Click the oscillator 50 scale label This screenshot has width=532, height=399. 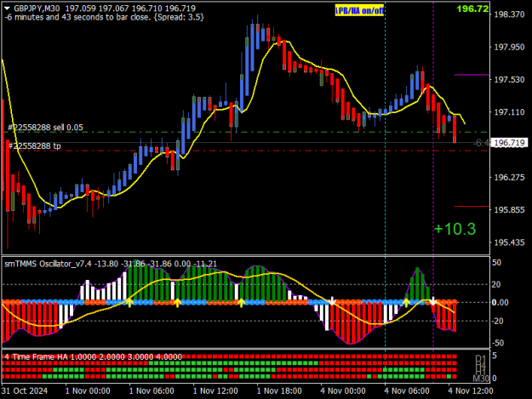coord(496,263)
